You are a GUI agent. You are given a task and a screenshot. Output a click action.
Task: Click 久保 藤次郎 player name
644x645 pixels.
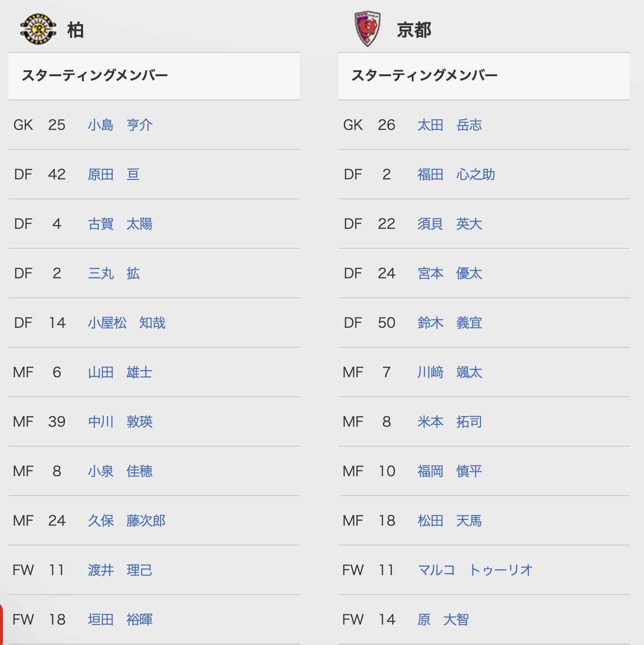[x=127, y=521]
